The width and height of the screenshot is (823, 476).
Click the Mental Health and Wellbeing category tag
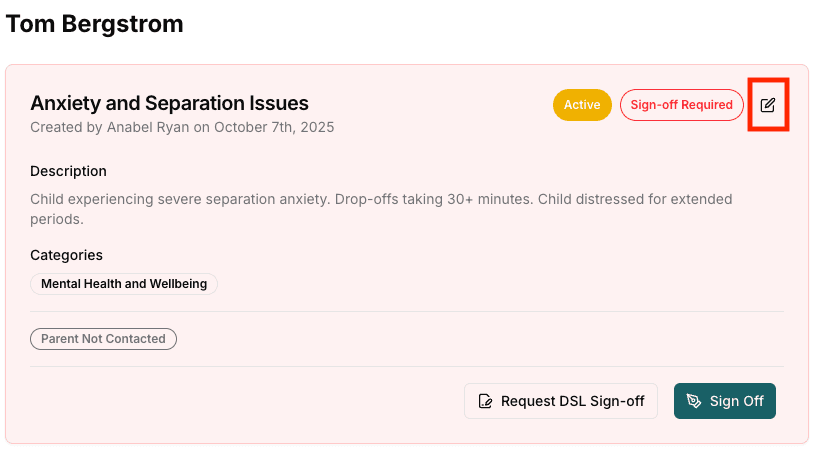pos(124,284)
